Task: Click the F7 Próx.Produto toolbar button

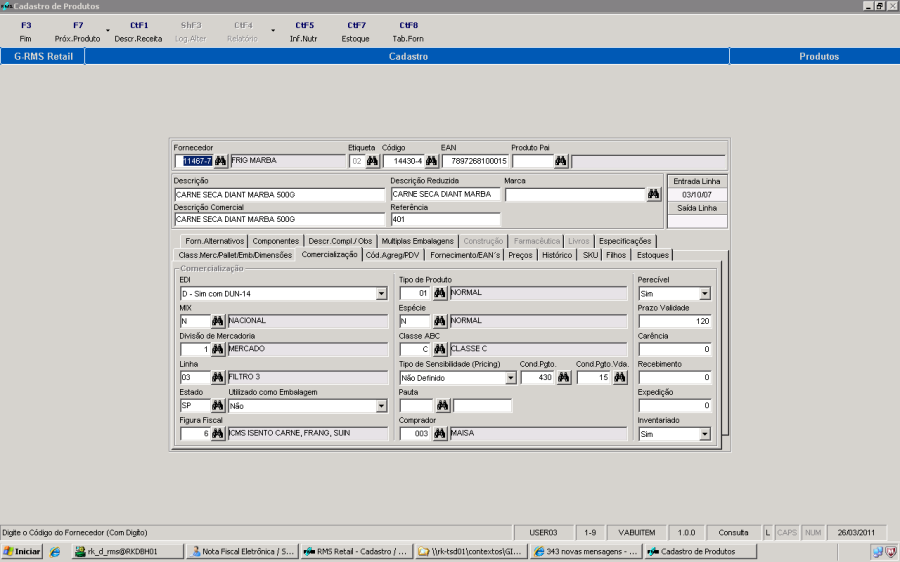Action: click(78, 31)
